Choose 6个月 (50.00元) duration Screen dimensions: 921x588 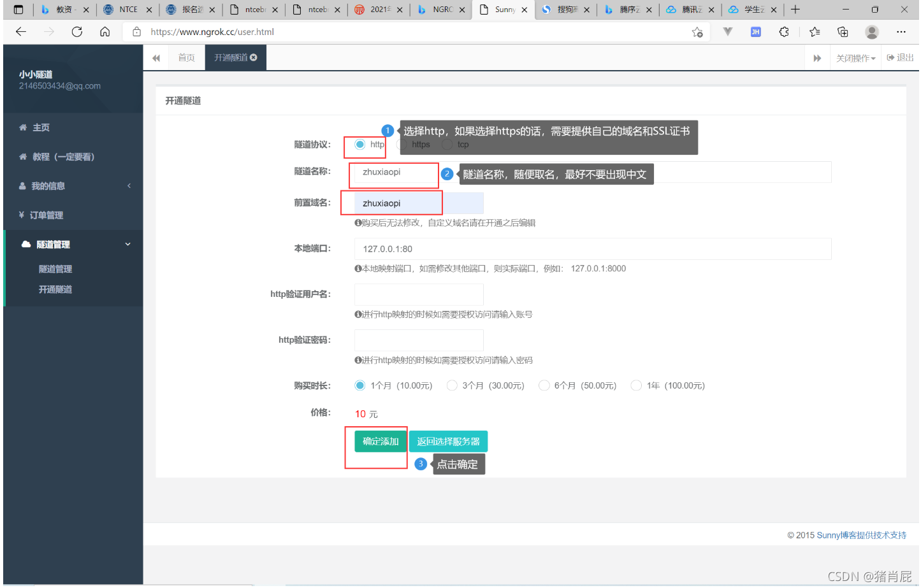(544, 385)
